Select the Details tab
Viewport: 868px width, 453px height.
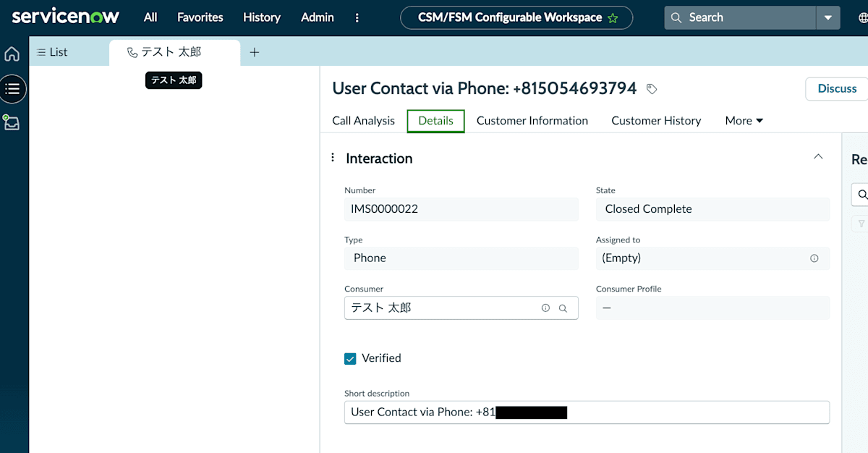tap(435, 121)
